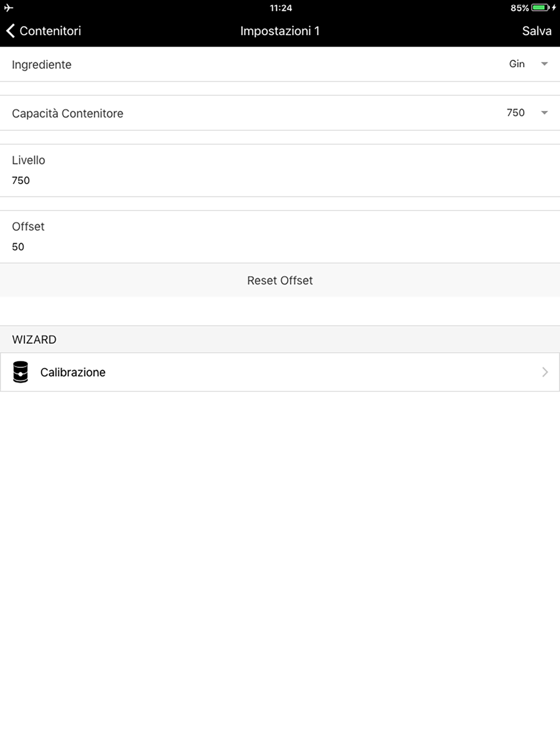Tap the Capacità Contenitore label
The width and height of the screenshot is (560, 747).
[67, 113]
